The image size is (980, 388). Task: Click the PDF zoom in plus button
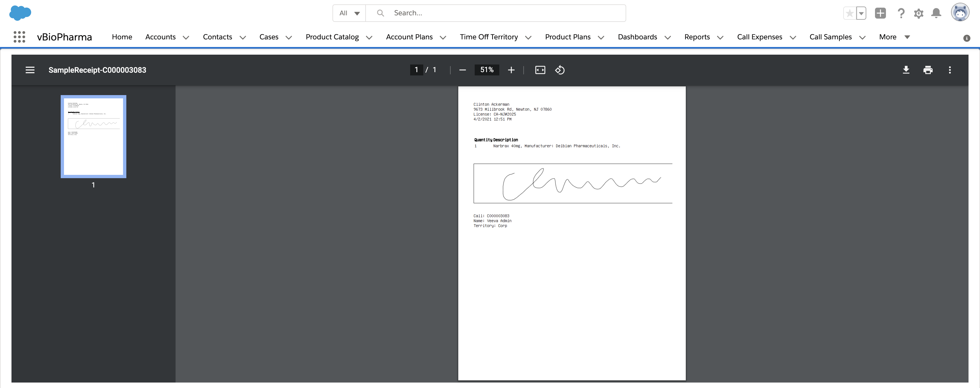(511, 70)
